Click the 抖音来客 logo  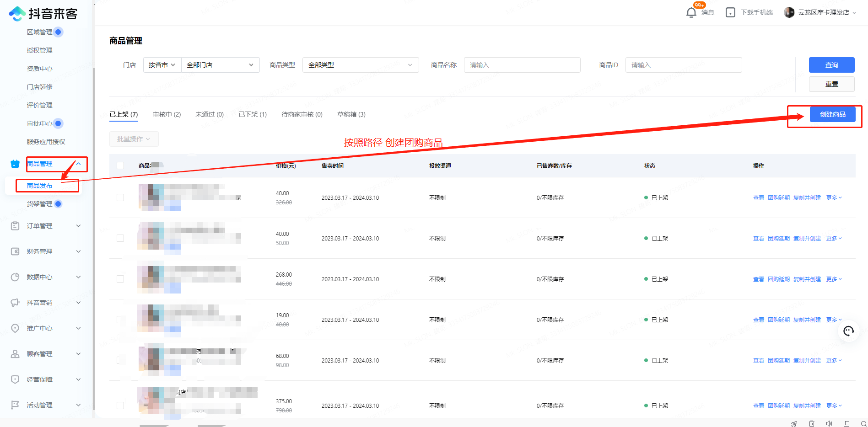pos(43,13)
